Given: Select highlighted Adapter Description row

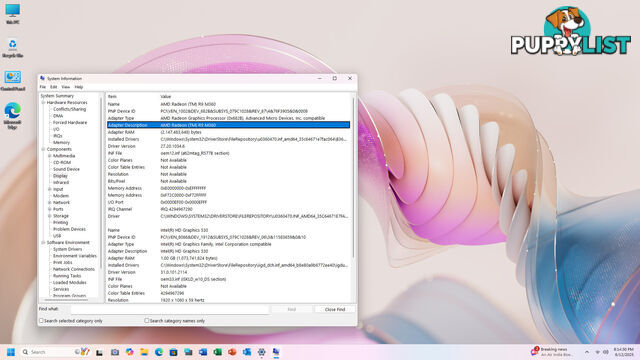Looking at the screenshot, I should 228,125.
